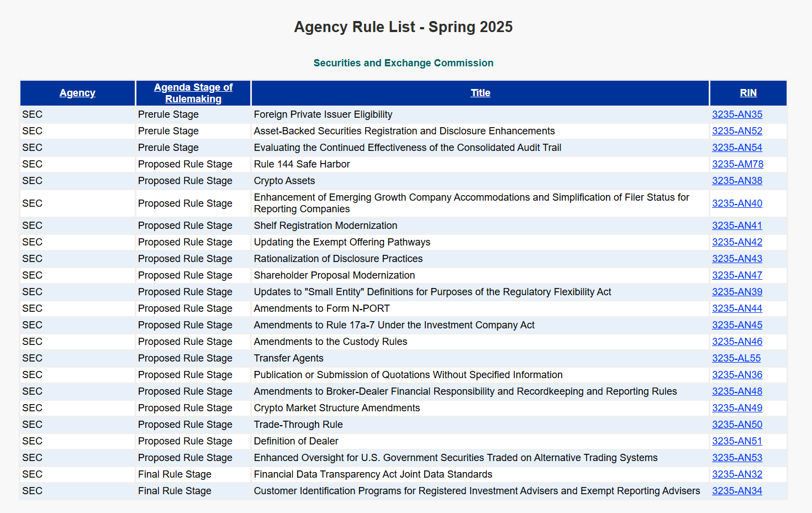Click 'SEC' in the Transfer Agents row
The image size is (812, 513).
32,358
